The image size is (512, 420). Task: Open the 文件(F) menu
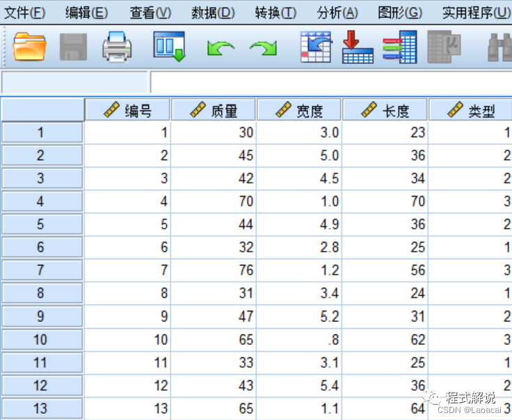[24, 13]
